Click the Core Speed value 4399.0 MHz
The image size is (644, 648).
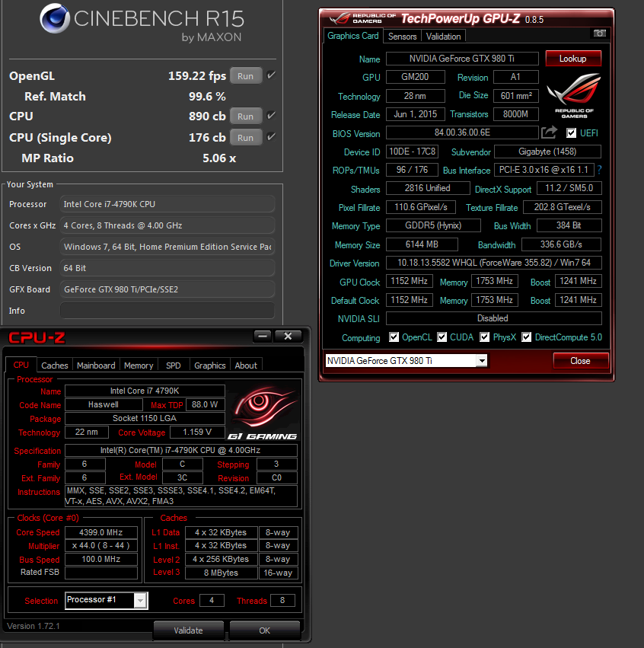(101, 532)
